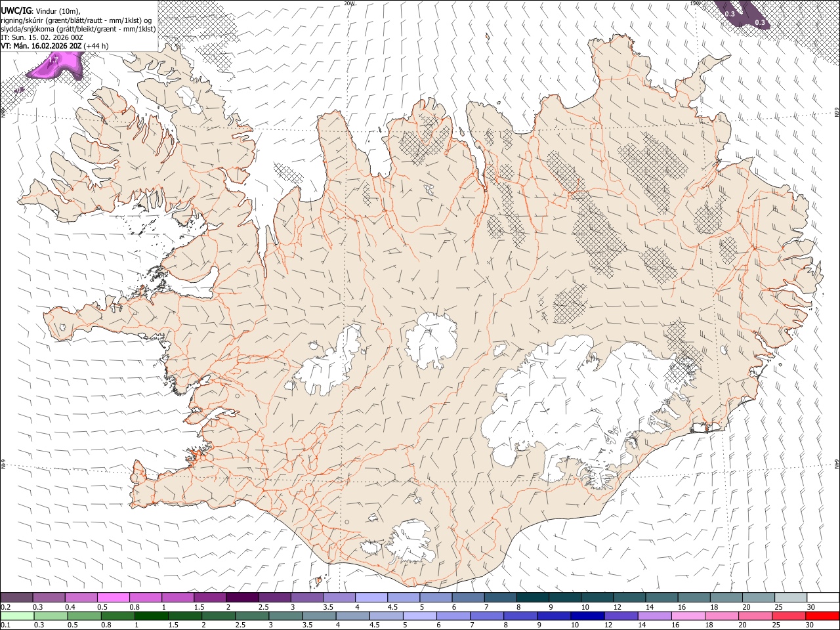Click the red-pink 25 rain legend swatch
This screenshot has width=840, height=630.
(x=788, y=616)
